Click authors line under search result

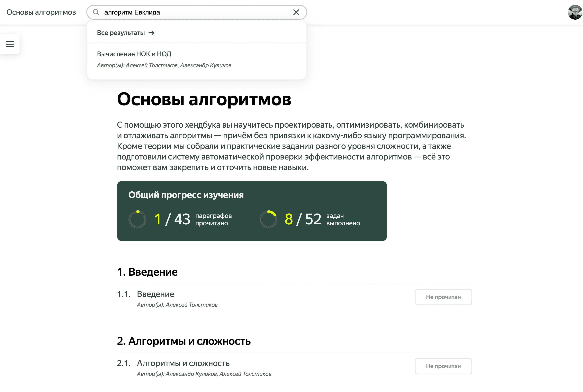[x=164, y=65]
